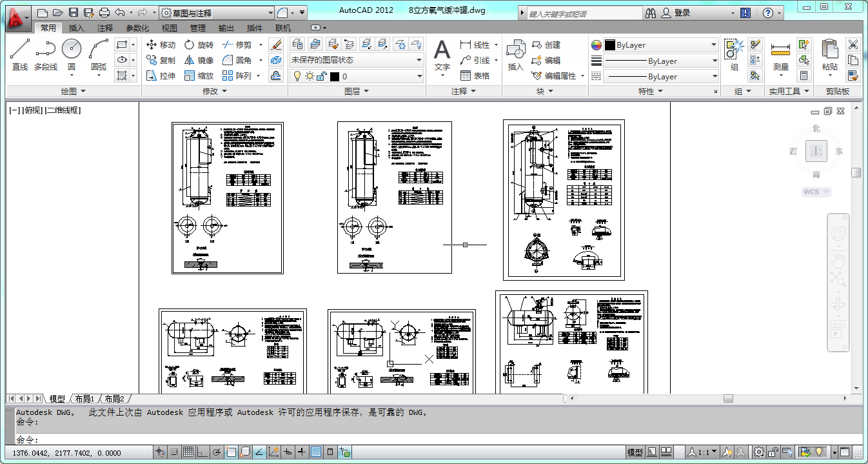
Task: Choose the Move (移动) command
Action: (161, 45)
